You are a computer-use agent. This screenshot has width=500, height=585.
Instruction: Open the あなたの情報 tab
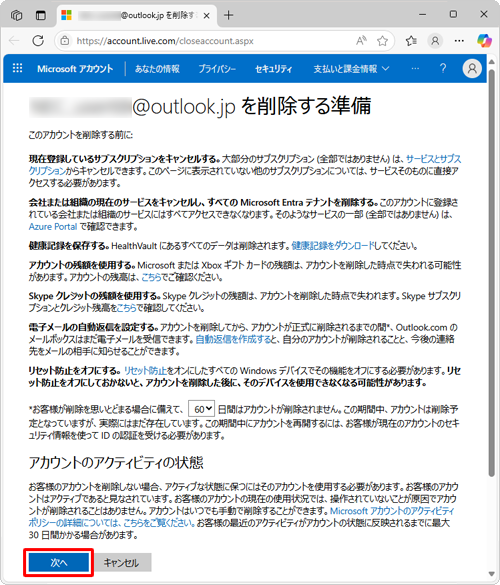point(157,69)
